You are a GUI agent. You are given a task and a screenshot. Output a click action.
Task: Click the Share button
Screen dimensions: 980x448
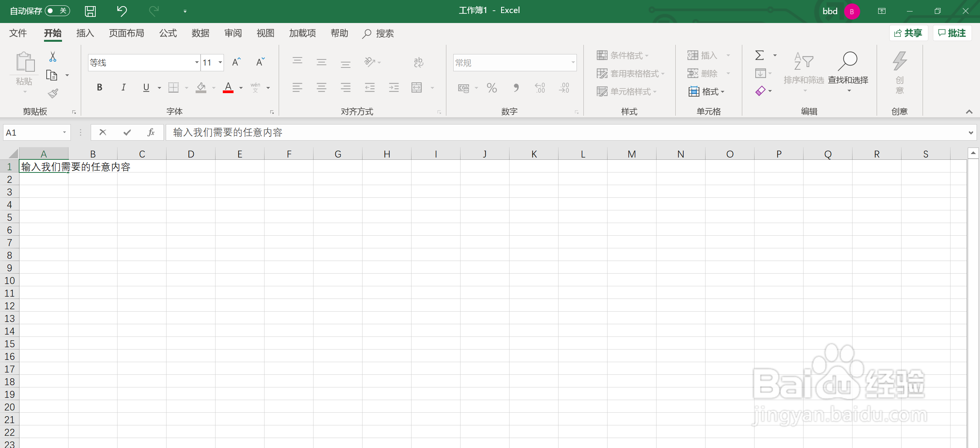point(908,33)
